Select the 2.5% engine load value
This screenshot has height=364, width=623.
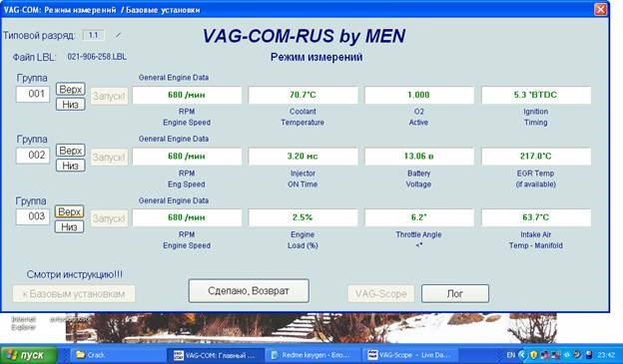click(304, 217)
